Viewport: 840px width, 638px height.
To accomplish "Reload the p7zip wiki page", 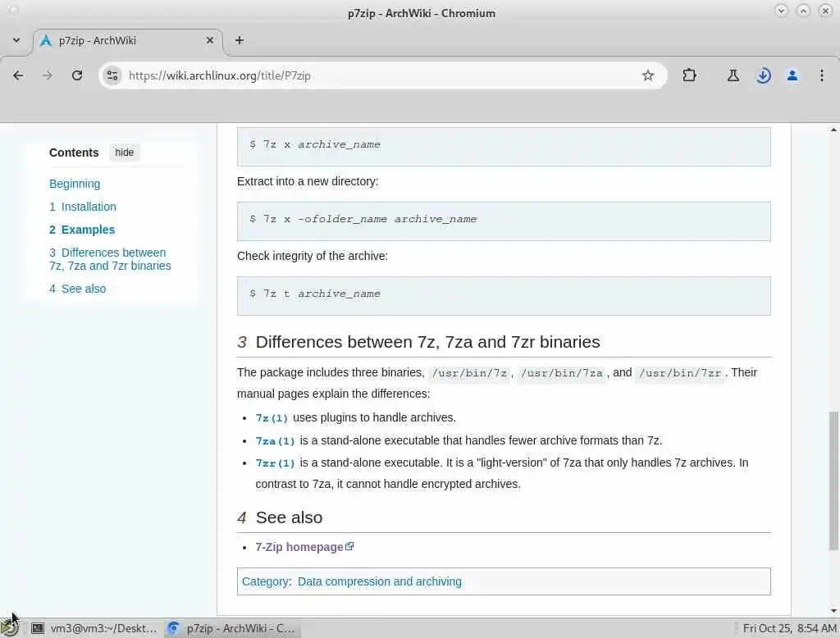I will pyautogui.click(x=77, y=75).
